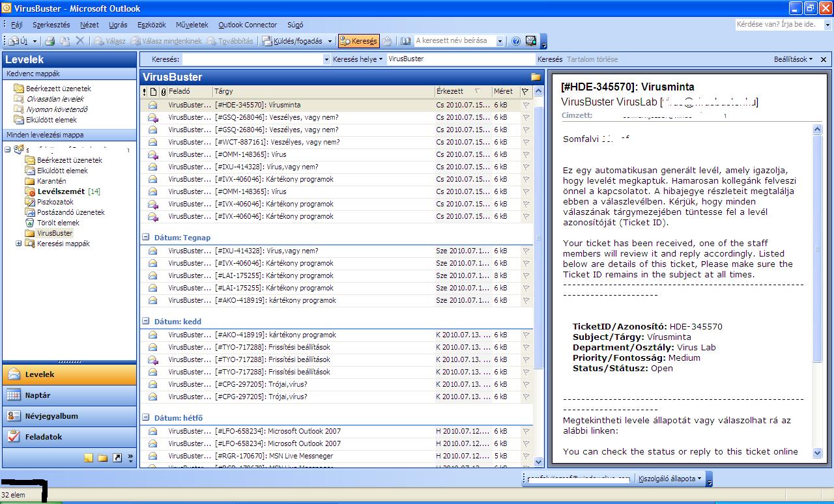Switch to the Névjegyalbum pane
Viewport: 834px width, 504px height.
[x=70, y=416]
